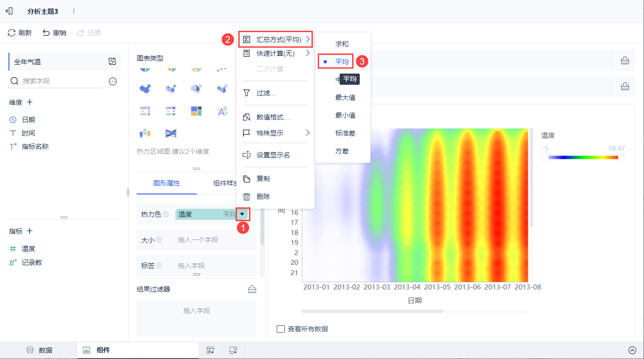Expand the 快速计算(无) submenu

coord(275,54)
